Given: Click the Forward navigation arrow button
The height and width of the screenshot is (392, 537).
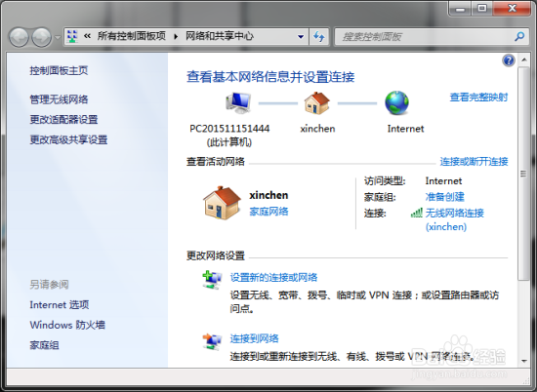Looking at the screenshot, I should (42, 37).
